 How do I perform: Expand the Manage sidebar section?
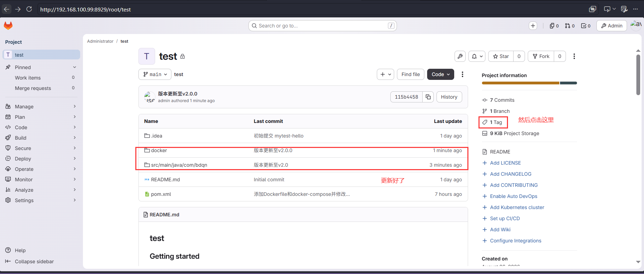[41, 107]
